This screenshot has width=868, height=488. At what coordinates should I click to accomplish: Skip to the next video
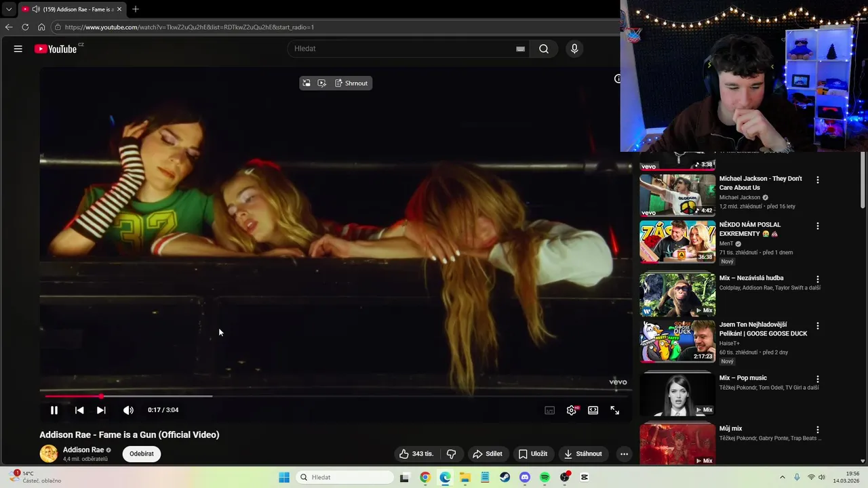(x=101, y=410)
